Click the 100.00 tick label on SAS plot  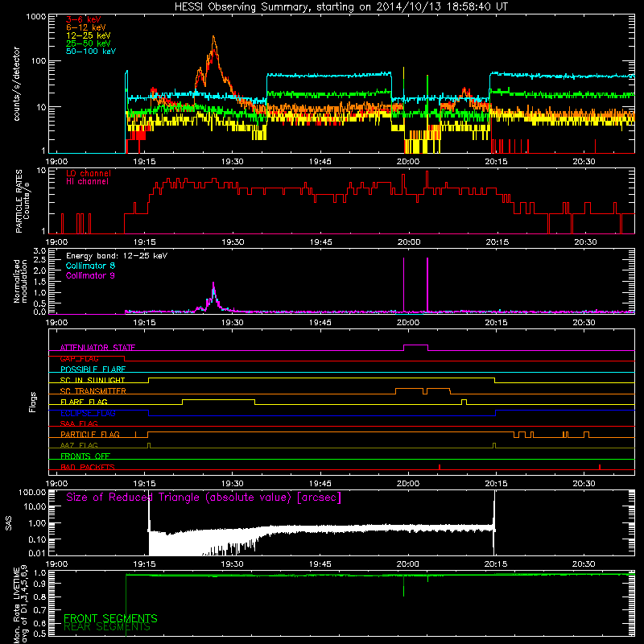tap(32, 492)
